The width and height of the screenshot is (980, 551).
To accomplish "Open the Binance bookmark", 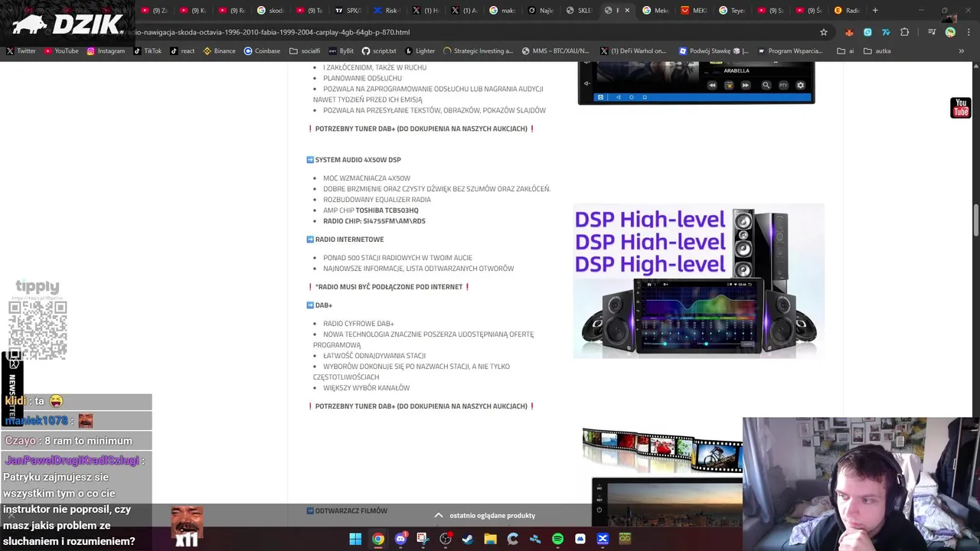I will (219, 51).
